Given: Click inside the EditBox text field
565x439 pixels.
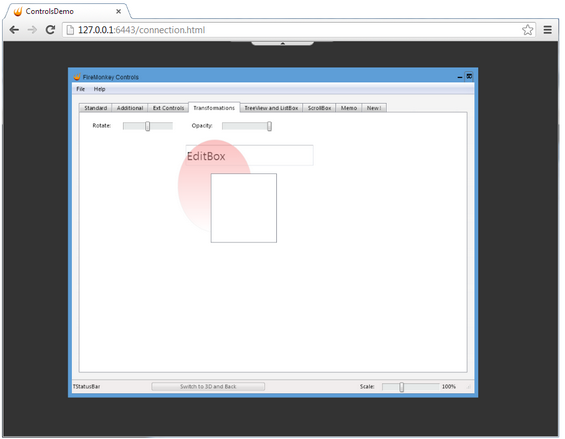Looking at the screenshot, I should pyautogui.click(x=249, y=156).
